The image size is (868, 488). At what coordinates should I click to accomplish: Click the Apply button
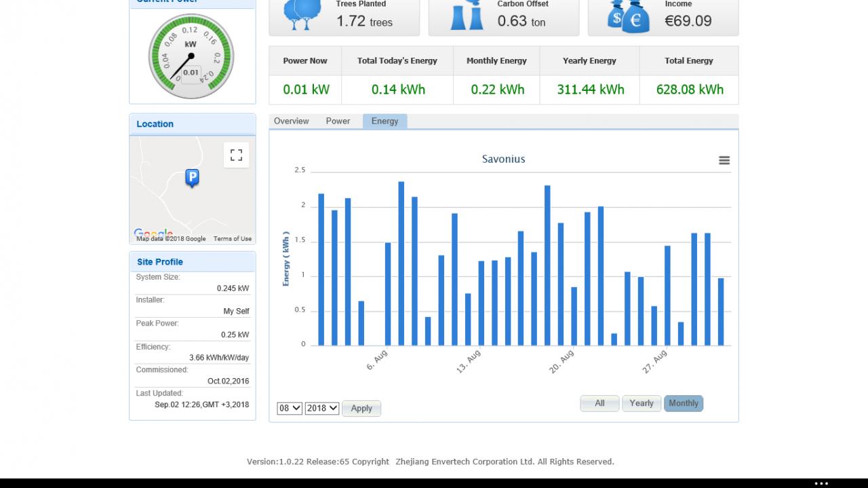pyautogui.click(x=361, y=408)
